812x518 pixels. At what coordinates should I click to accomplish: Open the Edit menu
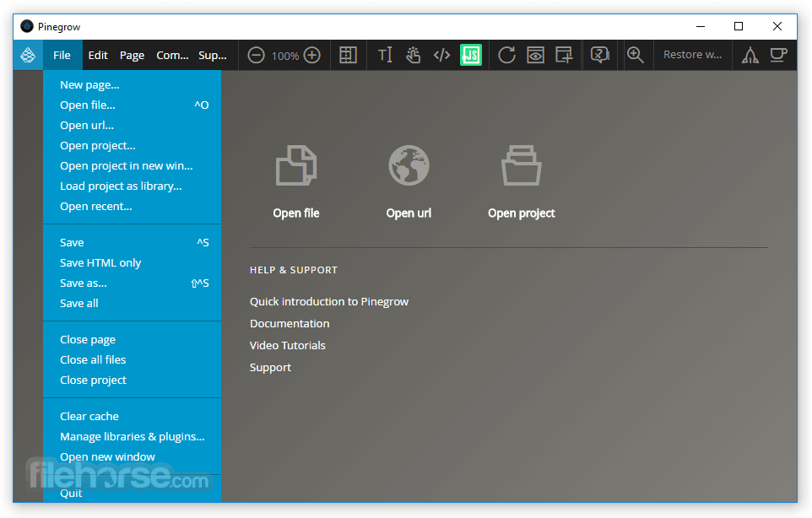[x=97, y=55]
